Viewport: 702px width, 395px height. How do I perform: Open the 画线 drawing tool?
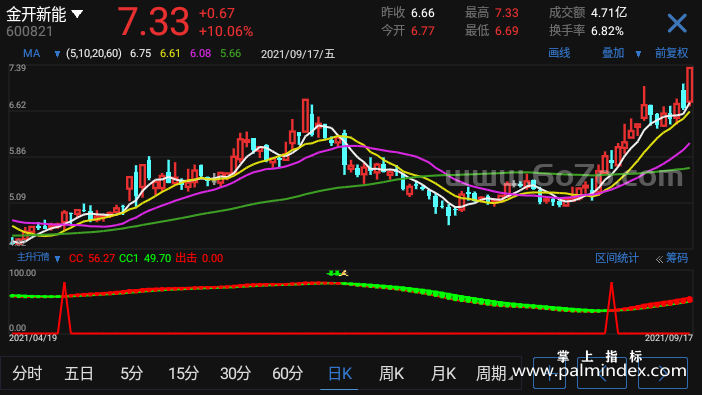pos(559,53)
